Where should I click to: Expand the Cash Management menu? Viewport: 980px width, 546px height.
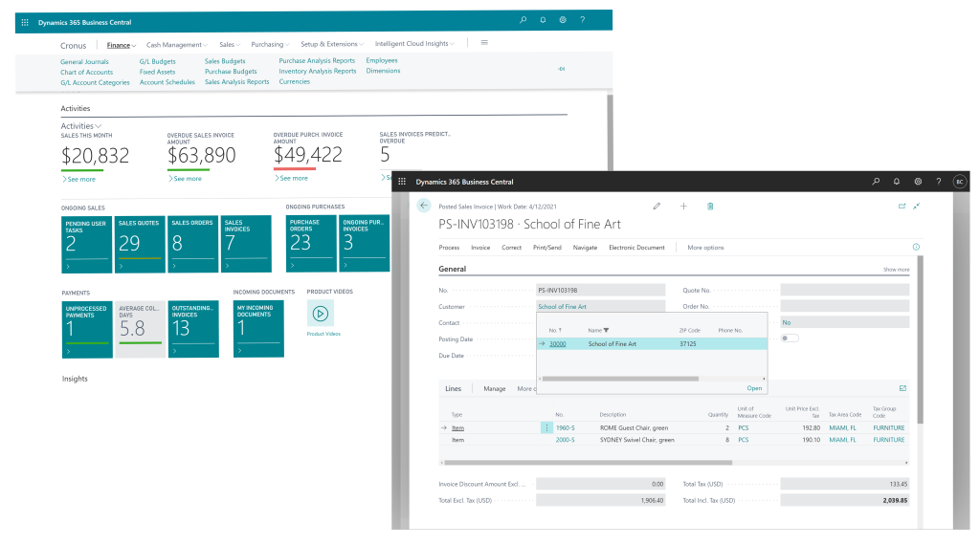pyautogui.click(x=177, y=45)
